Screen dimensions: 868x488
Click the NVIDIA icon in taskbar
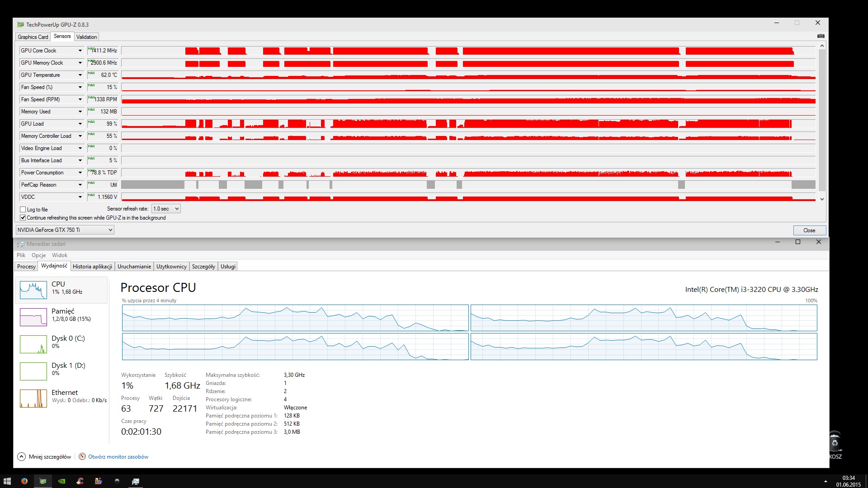[61, 481]
